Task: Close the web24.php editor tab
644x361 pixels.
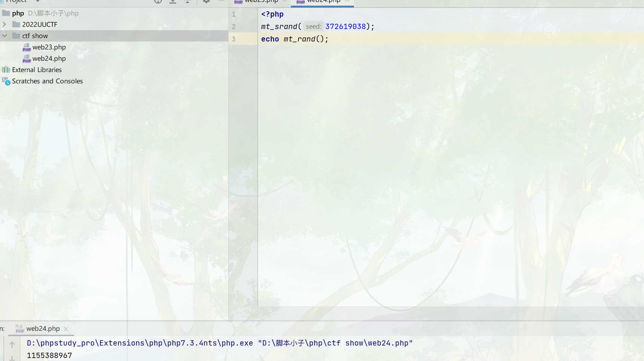Action: [x=347, y=1]
